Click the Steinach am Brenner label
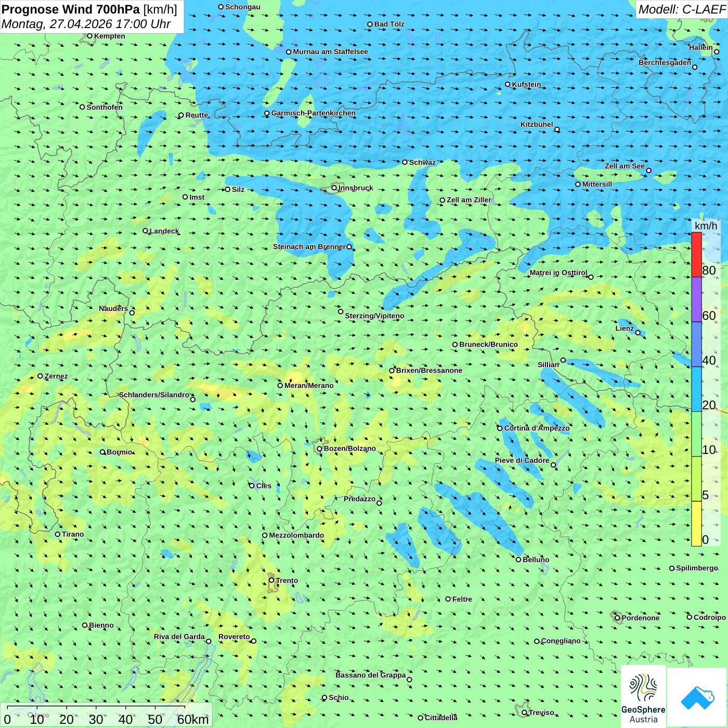Viewport: 728px width, 728px height. [x=309, y=246]
